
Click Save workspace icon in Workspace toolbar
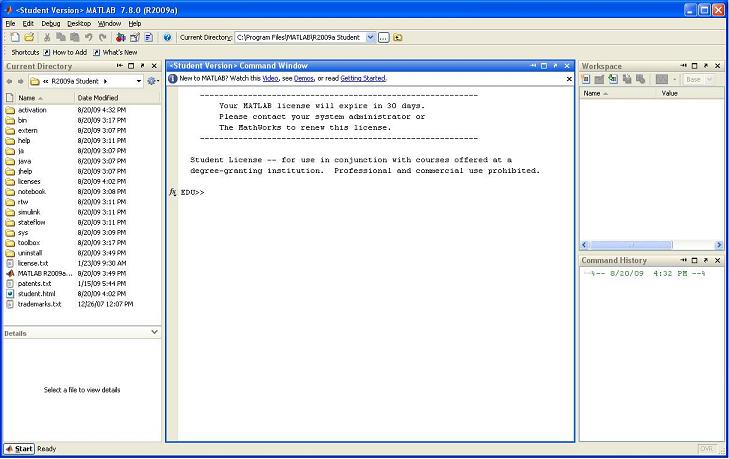(x=627, y=80)
